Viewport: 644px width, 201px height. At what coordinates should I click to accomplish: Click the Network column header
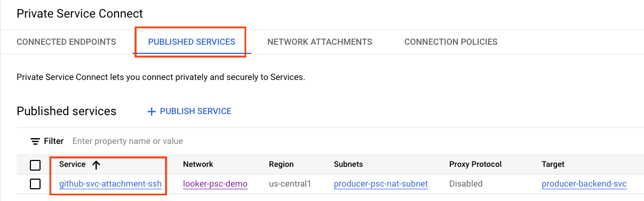(x=198, y=164)
